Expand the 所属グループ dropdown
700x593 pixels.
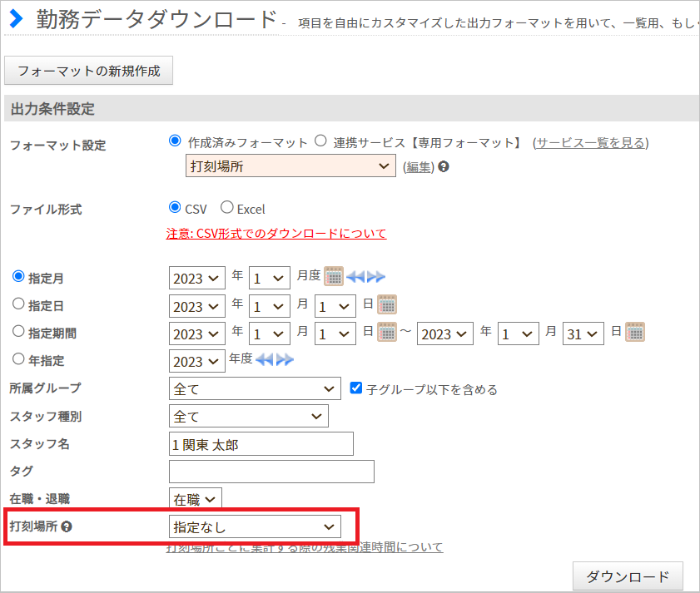pyautogui.click(x=255, y=388)
